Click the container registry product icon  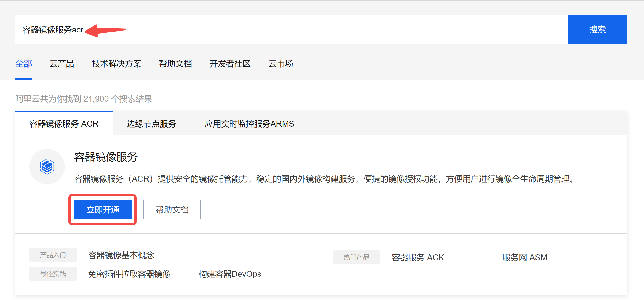(x=47, y=167)
